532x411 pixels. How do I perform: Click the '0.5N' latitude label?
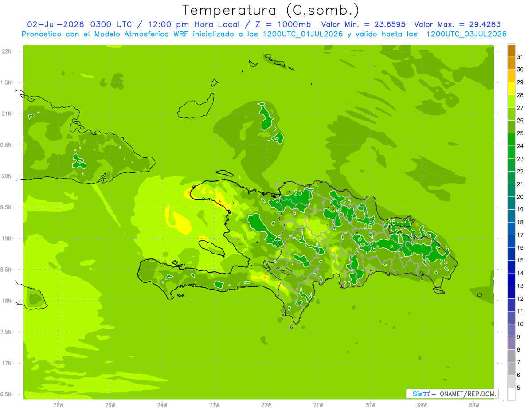click(6, 145)
